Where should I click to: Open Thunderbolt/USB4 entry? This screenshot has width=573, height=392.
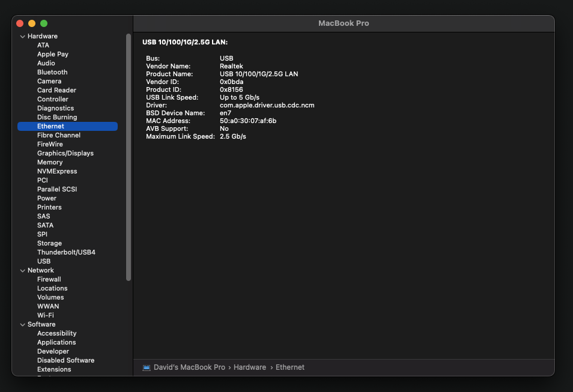coord(66,253)
